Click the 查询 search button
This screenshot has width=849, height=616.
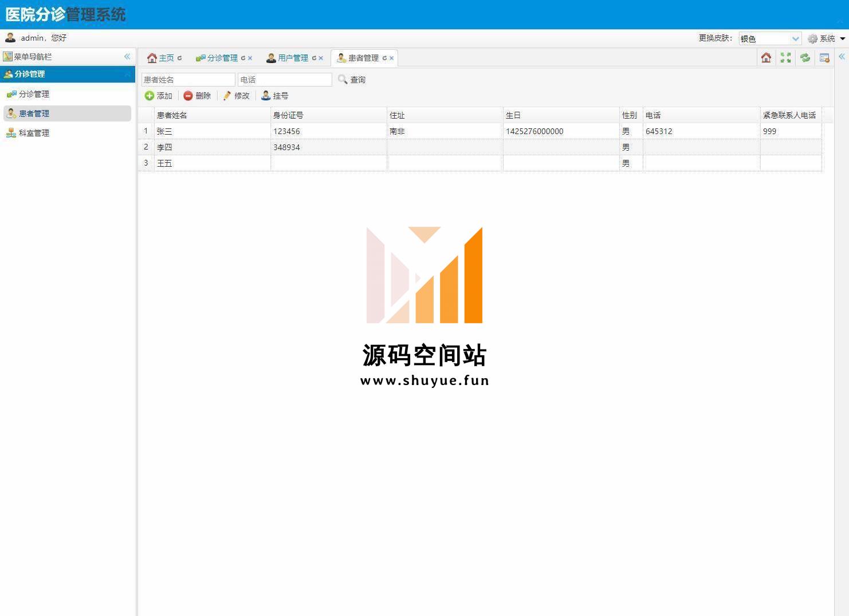point(352,80)
